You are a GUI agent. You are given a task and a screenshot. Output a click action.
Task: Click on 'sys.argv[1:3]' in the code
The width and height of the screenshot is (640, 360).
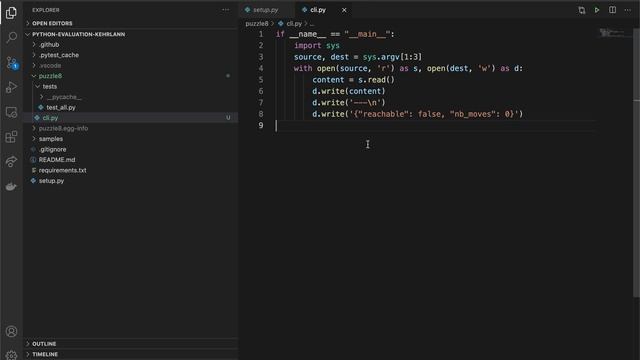392,57
